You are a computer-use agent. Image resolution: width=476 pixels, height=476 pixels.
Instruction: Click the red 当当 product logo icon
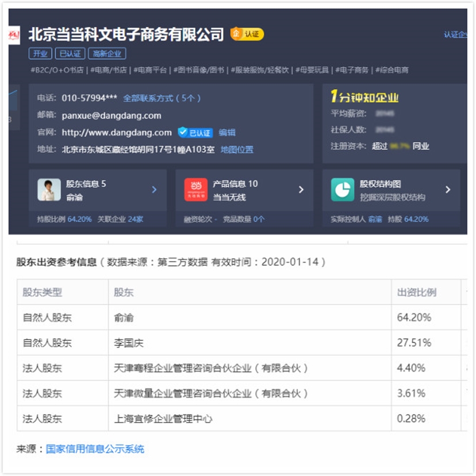point(196,190)
